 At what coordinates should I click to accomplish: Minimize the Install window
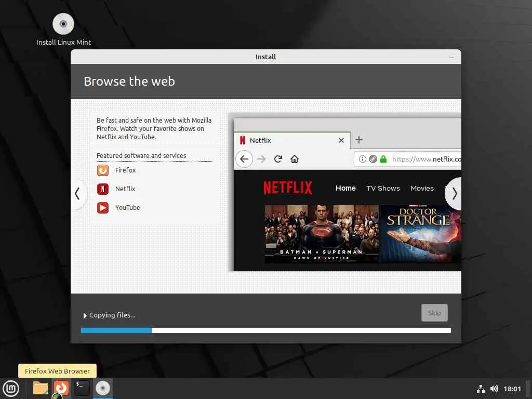pos(451,57)
